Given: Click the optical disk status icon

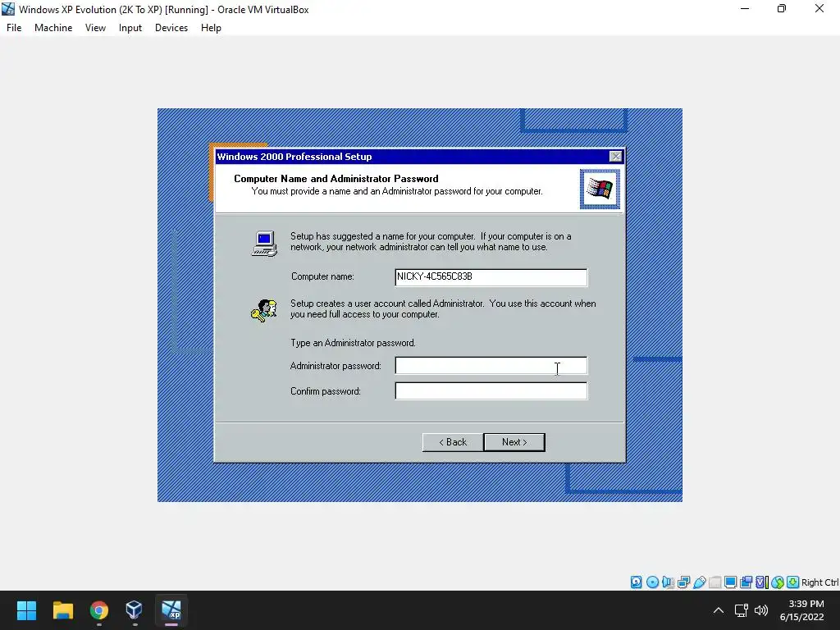Looking at the screenshot, I should (x=652, y=582).
